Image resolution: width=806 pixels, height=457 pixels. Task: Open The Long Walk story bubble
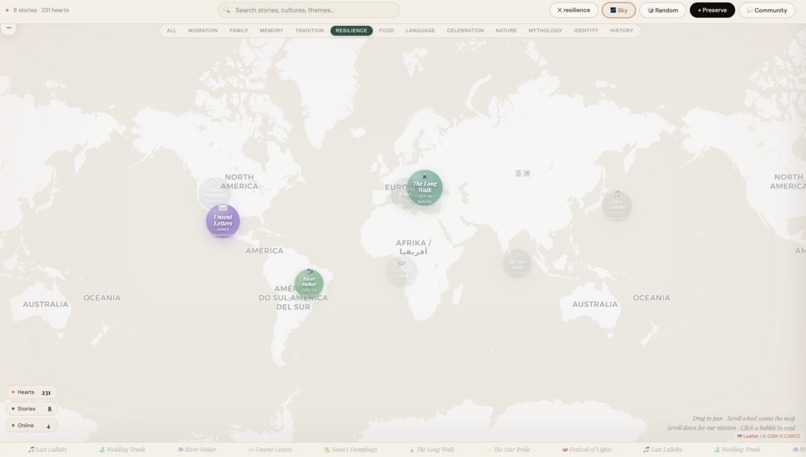pos(425,188)
